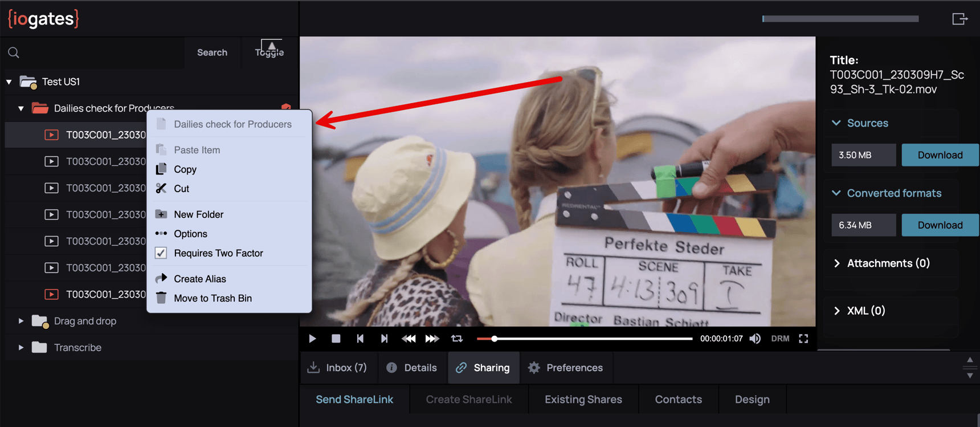The image size is (980, 427).
Task: Select Move to Trash Bin menu item
Action: [213, 298]
